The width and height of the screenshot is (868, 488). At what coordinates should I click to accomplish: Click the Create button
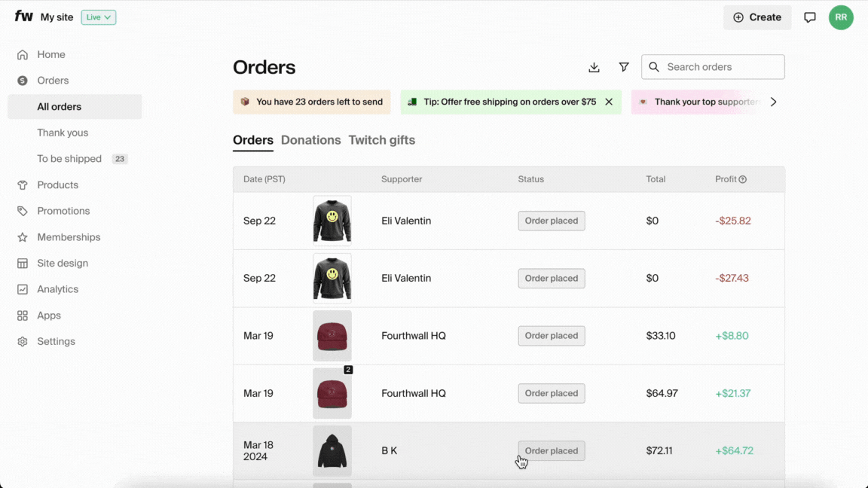pyautogui.click(x=756, y=17)
